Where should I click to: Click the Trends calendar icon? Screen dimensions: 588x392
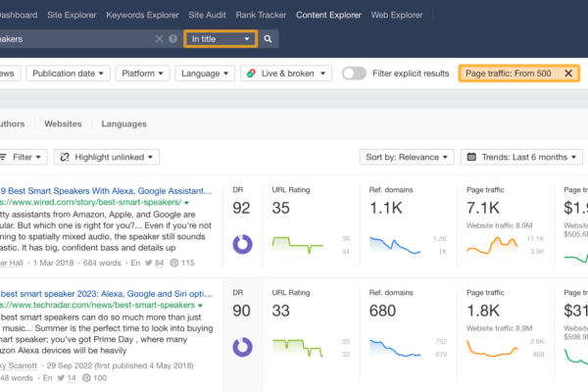(471, 157)
